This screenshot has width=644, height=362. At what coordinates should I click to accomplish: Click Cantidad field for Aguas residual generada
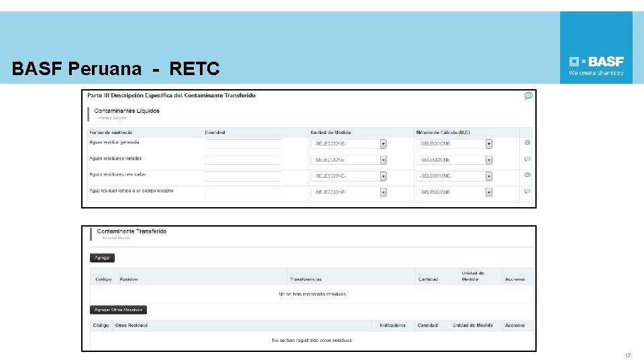click(243, 143)
